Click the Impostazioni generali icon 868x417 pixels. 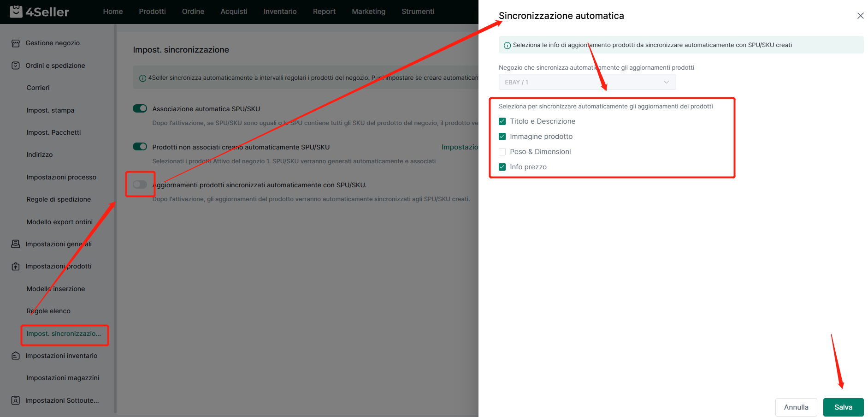16,244
